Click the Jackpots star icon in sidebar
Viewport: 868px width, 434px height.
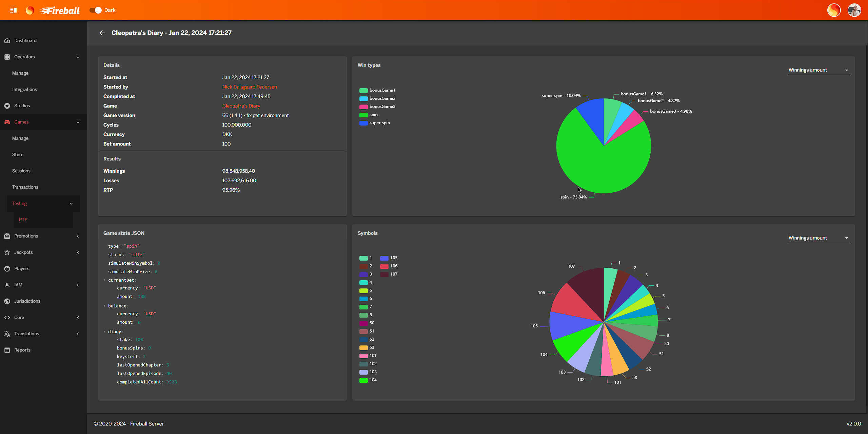7,252
